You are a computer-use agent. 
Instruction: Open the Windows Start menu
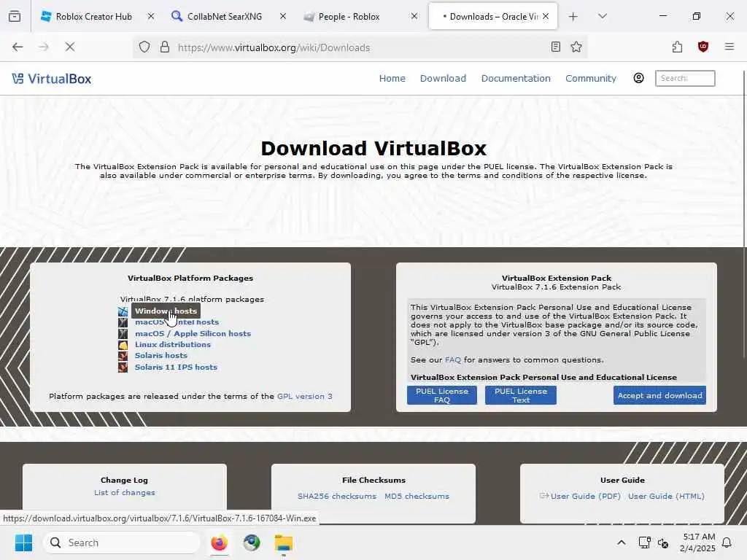(23, 542)
